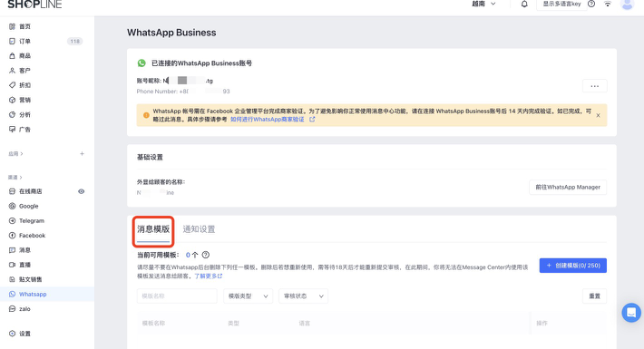The image size is (644, 349).
Task: Click help icon beside 当前可用模板 count
Action: 206,255
